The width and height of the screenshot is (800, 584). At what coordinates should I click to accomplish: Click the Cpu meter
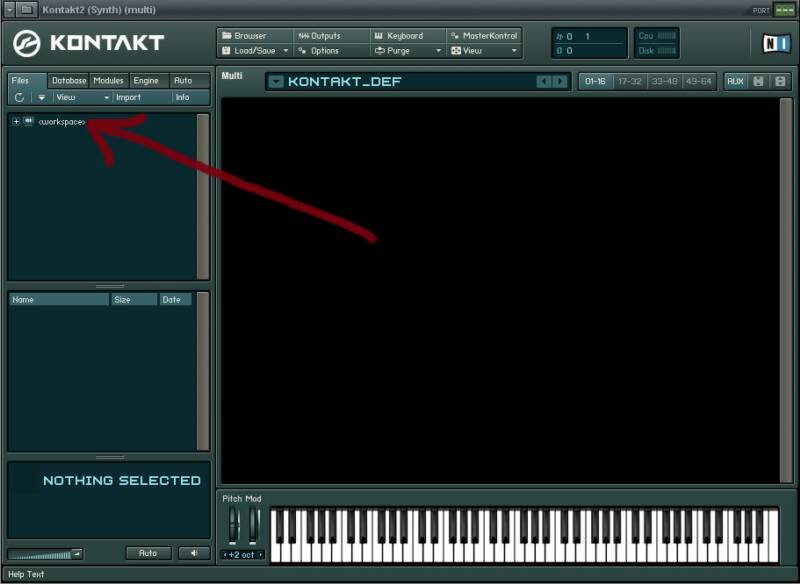[657, 36]
